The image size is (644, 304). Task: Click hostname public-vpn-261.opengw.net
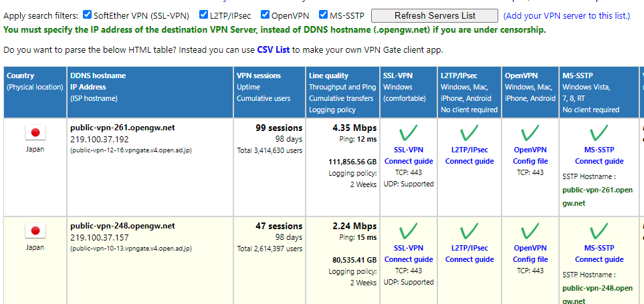pos(122,128)
